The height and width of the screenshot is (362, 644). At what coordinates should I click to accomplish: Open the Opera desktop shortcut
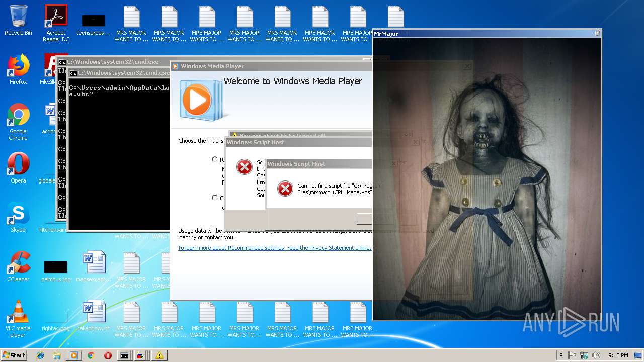(18, 168)
